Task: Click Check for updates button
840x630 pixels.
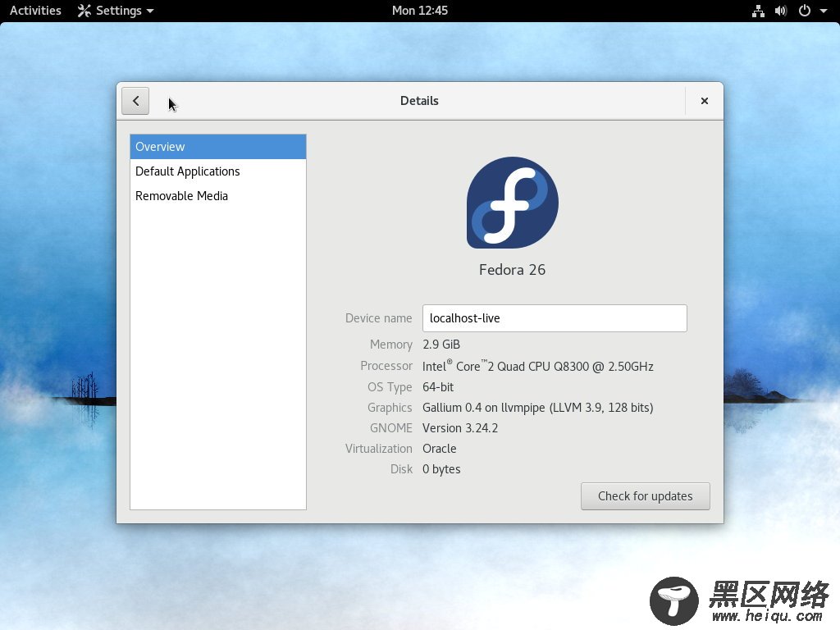Action: (x=645, y=496)
